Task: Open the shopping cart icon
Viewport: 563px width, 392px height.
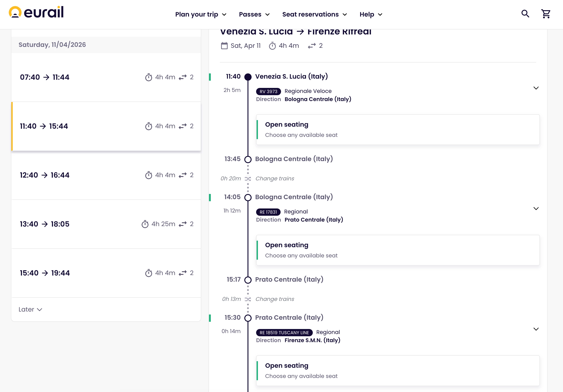Action: click(x=546, y=14)
